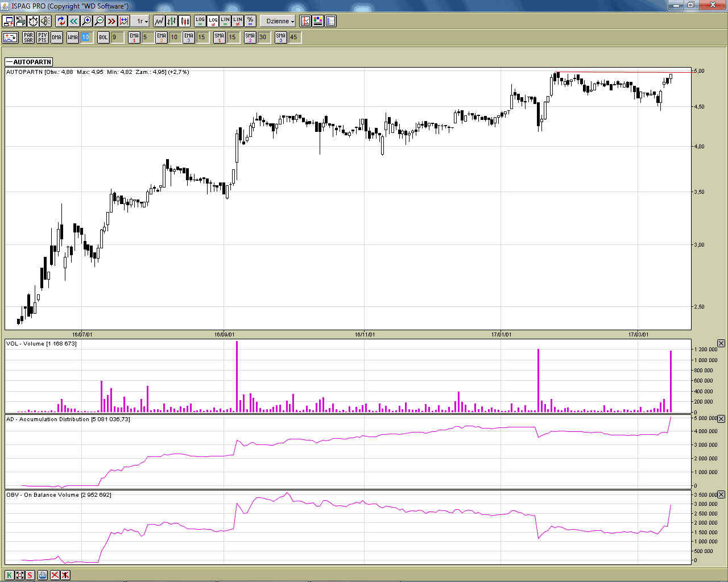Screen dimensions: 728x582
Task: Click the SMA 3 period field showing 45
Action: tap(295, 38)
